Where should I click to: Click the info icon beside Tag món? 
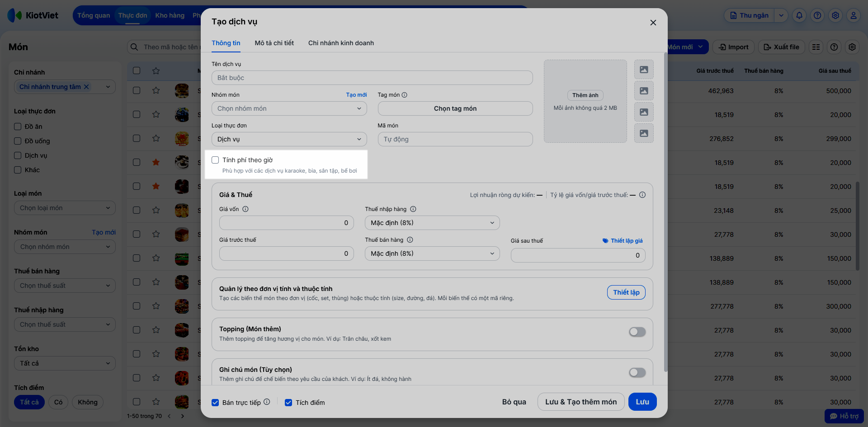point(405,95)
